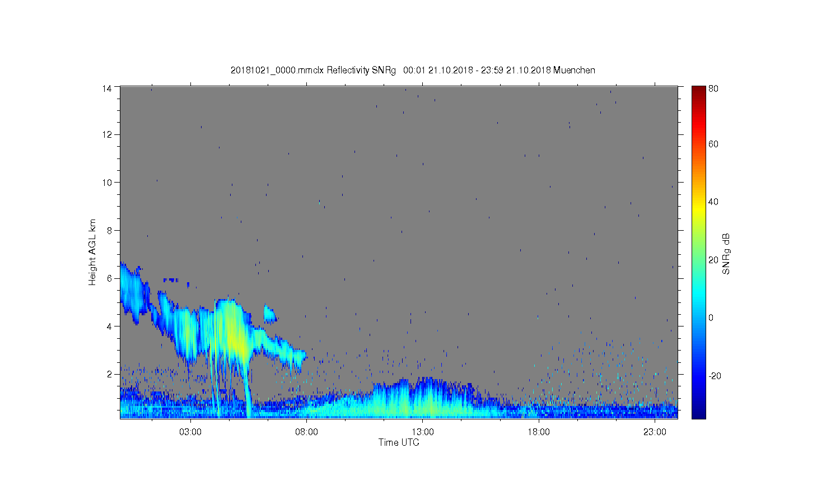Click the 'SNRg dB' colorbar label
Viewport: 840px width, 504px height.
726,254
